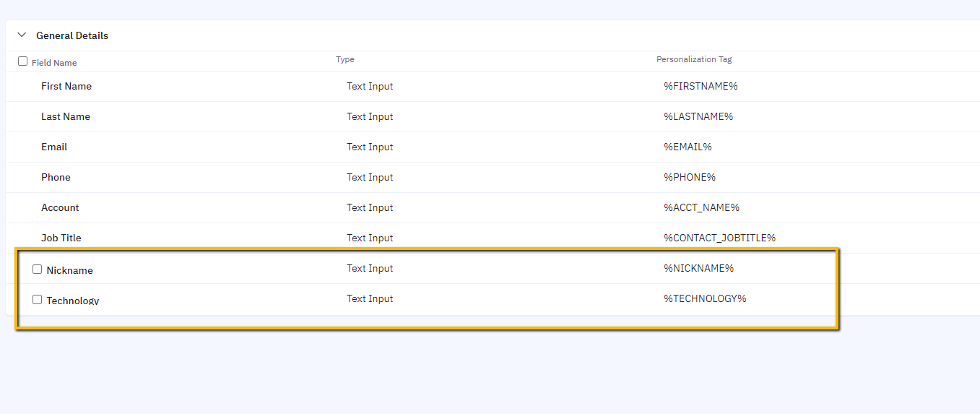Click the Field Name column header
The image size is (980, 414).
54,63
